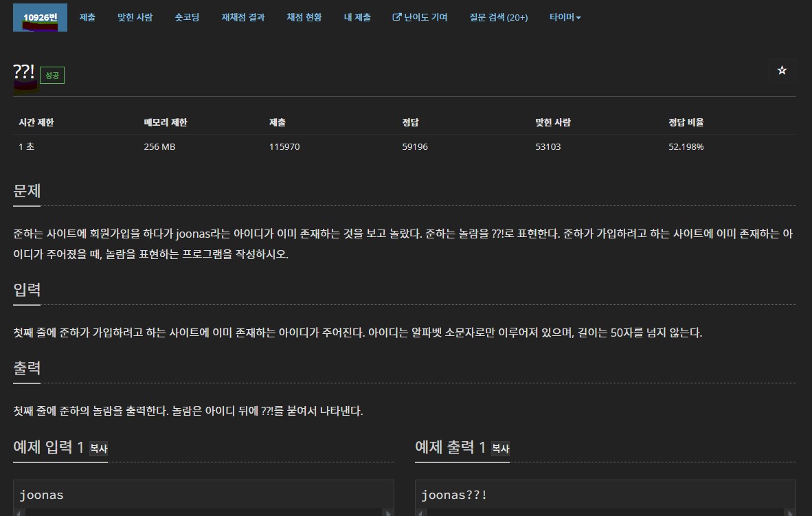Click left scroll arrow of sample output box

pyautogui.click(x=420, y=513)
